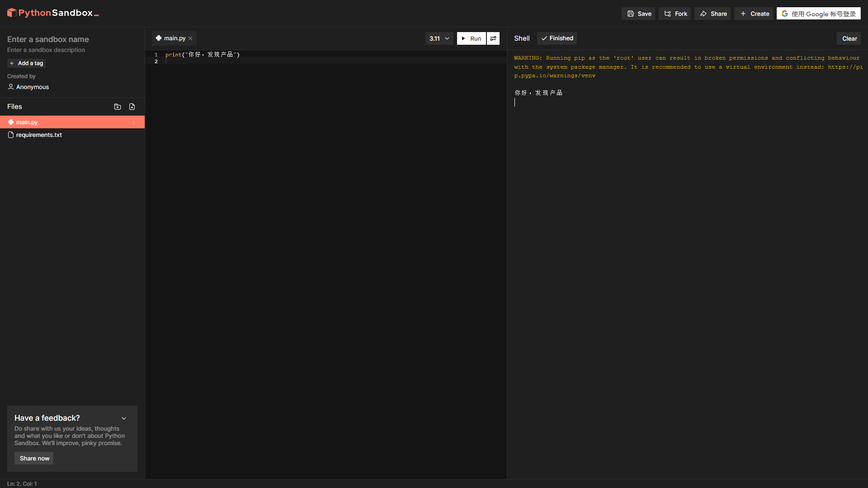Click the new folder icon in Files
The image size is (868, 488).
click(x=118, y=107)
